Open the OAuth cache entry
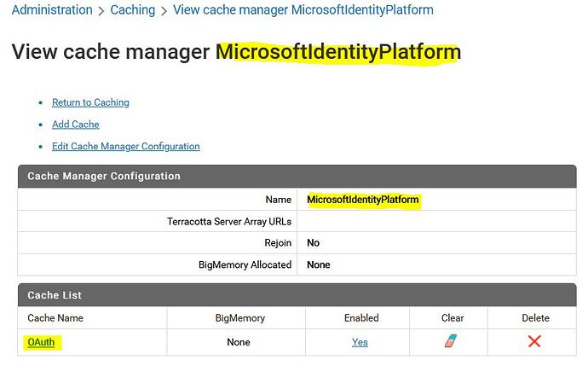This screenshot has height=366, width=588. pos(41,342)
